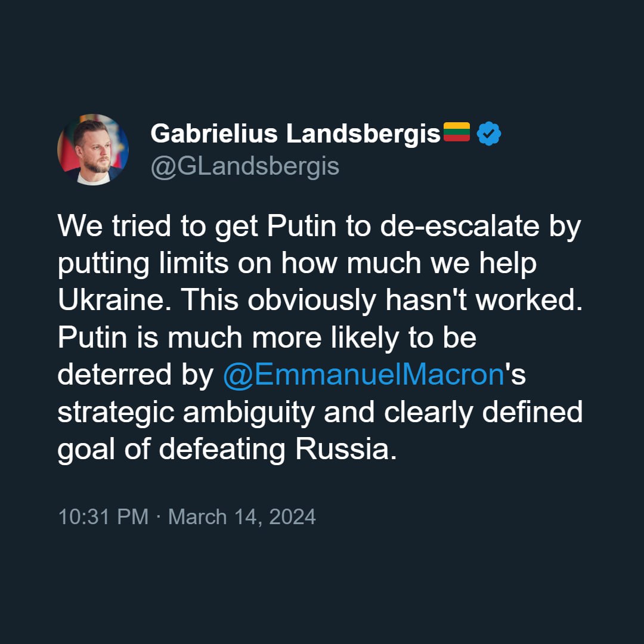Click the Lithuanian flag emoji
This screenshot has width=644, height=644.
point(457,133)
